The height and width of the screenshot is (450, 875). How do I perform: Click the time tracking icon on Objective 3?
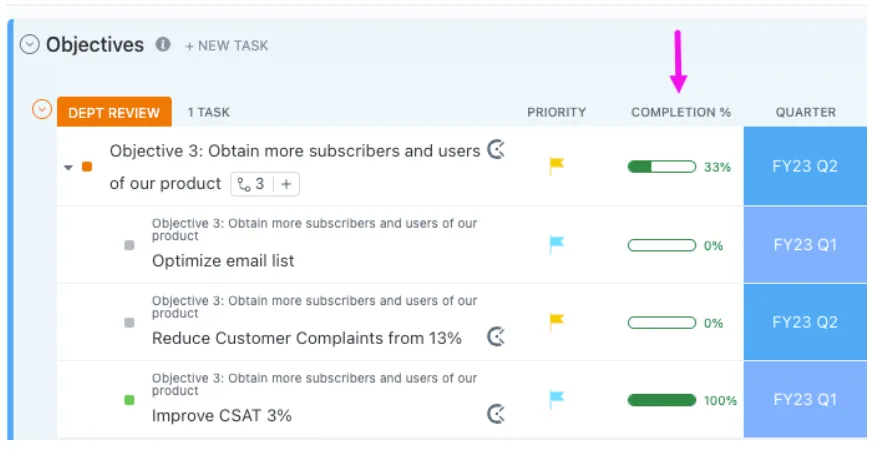click(496, 150)
